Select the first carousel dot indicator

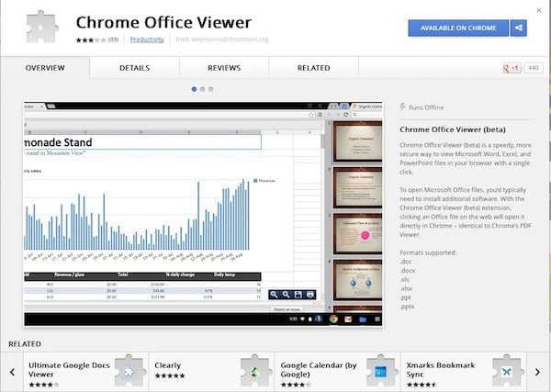(194, 89)
